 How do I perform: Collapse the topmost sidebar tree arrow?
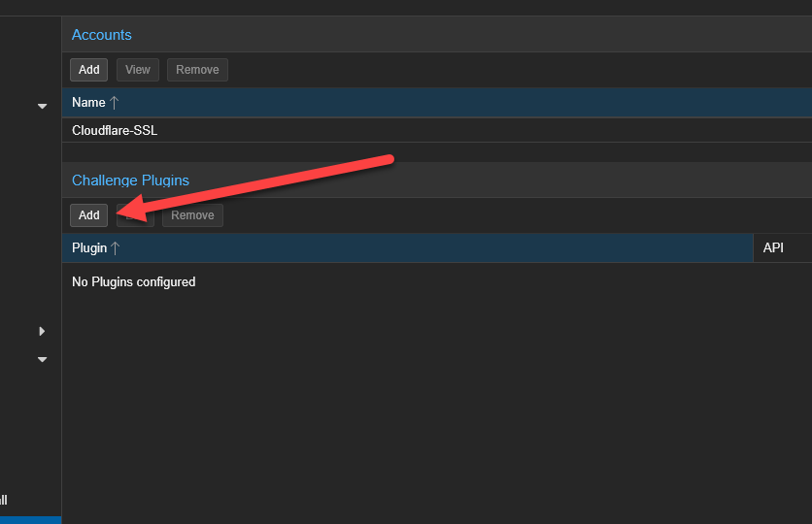42,106
